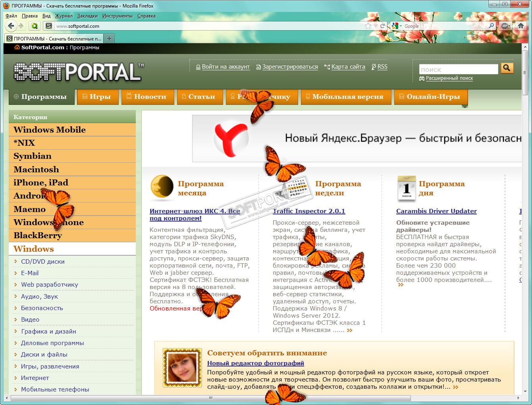Viewport: 532px width, 405px height.
Task: Bookmark this page with the star icon
Action: [x=368, y=26]
